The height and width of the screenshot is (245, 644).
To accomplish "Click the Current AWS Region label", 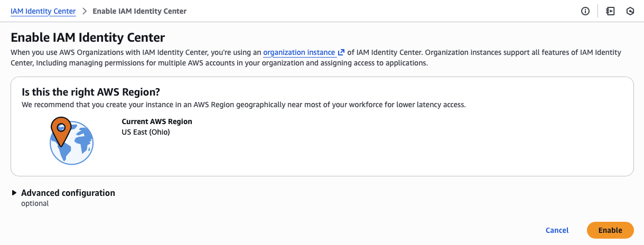I will (x=157, y=121).
